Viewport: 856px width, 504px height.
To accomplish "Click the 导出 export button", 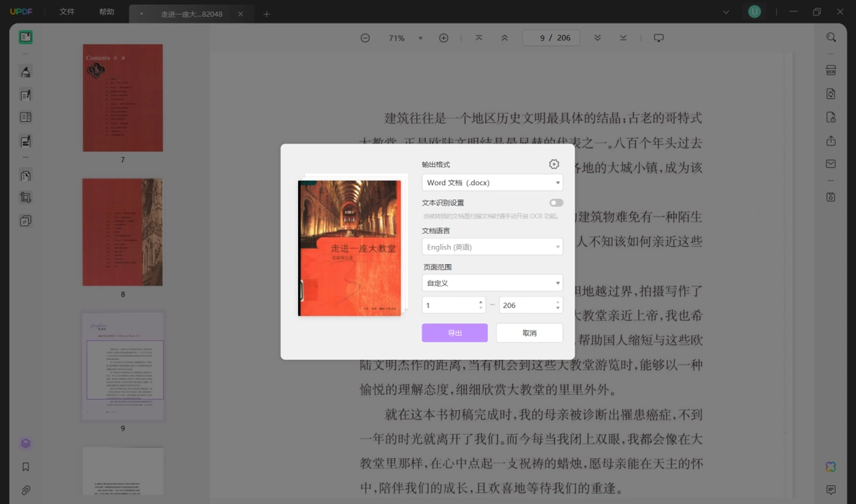I will pyautogui.click(x=454, y=333).
